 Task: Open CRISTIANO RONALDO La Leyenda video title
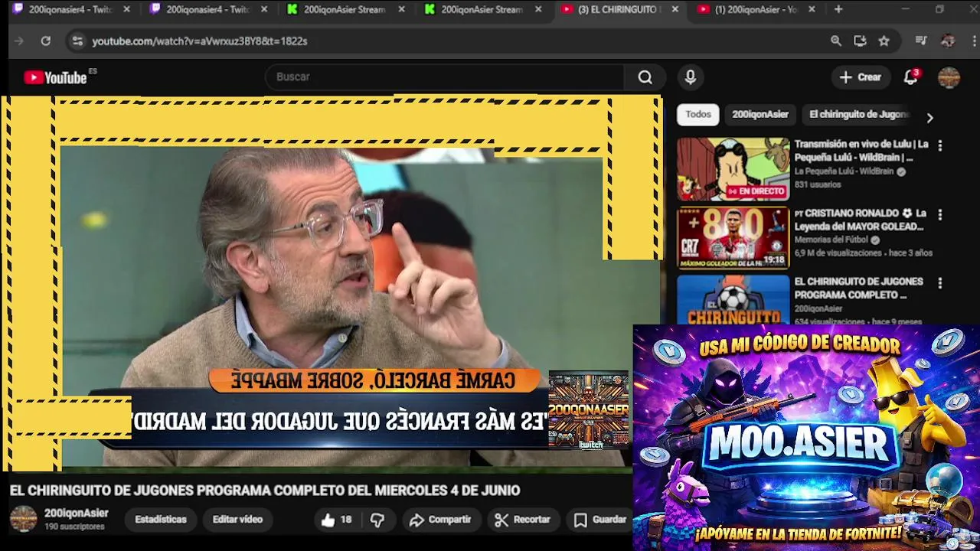(860, 220)
